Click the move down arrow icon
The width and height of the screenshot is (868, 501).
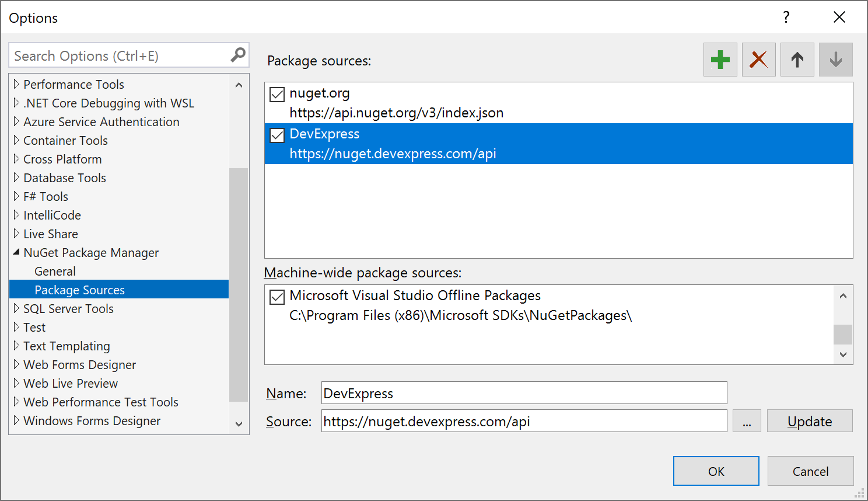[835, 60]
